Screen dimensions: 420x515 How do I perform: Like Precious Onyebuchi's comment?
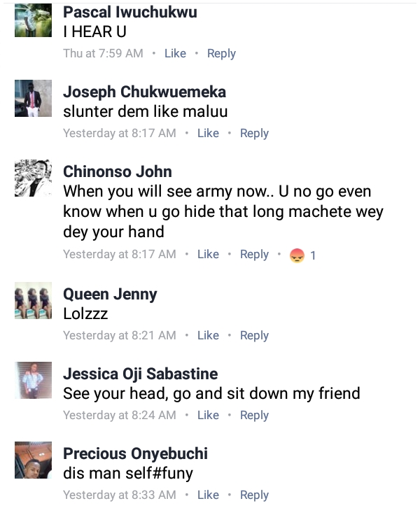(x=208, y=495)
